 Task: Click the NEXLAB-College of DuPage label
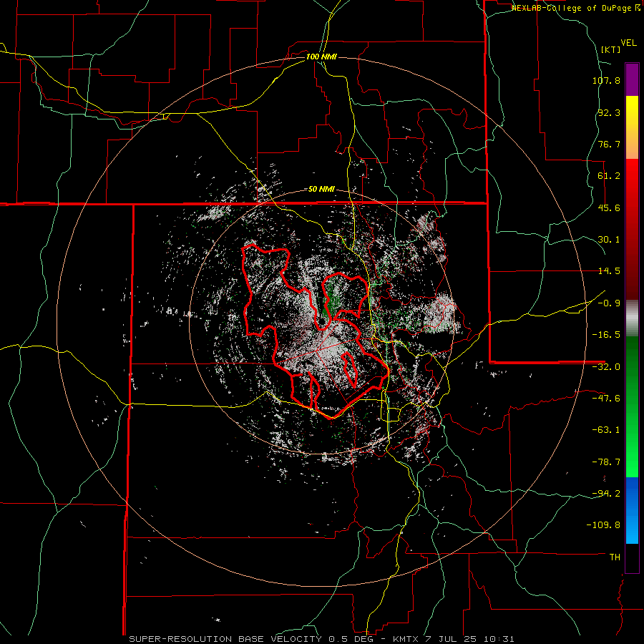(575, 8)
